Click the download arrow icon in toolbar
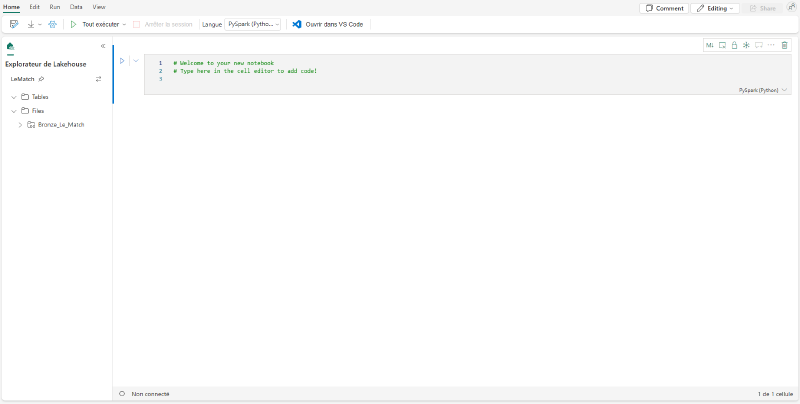The image size is (800, 404). [x=31, y=24]
